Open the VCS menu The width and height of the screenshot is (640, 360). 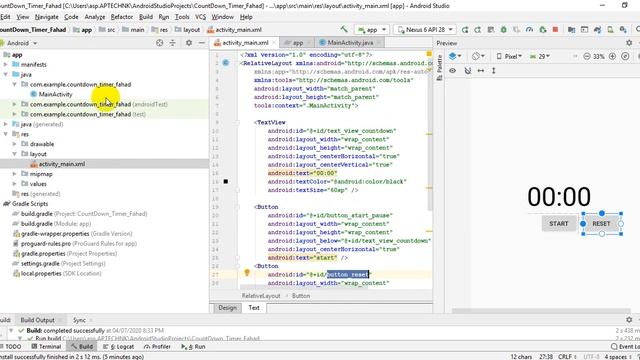pyautogui.click(x=200, y=17)
